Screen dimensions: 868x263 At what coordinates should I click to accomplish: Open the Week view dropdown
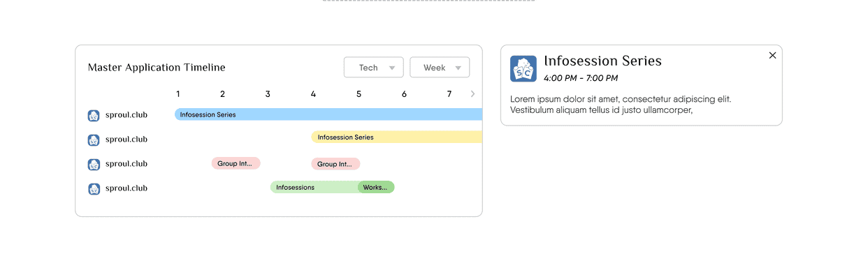point(440,68)
